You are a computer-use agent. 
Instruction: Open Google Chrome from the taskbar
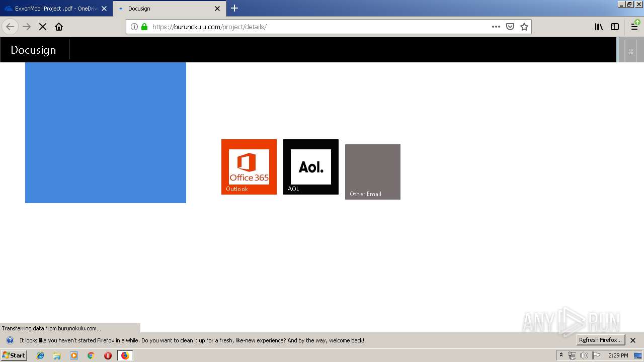[91, 355]
